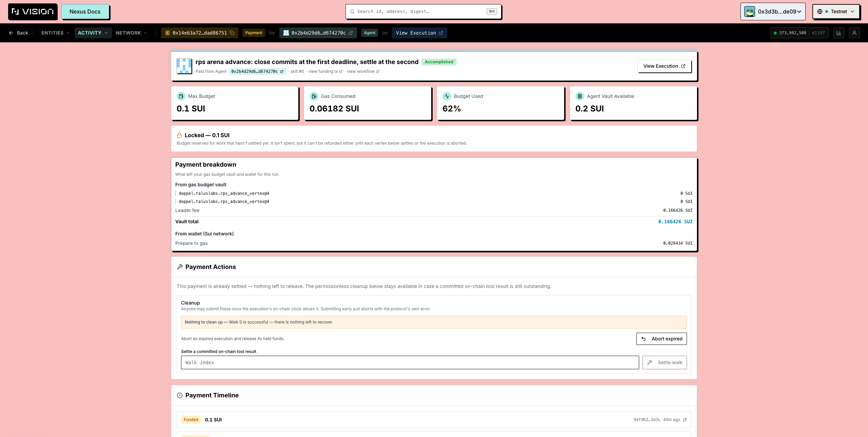Open agent 0x2b4d29d6…d674270c in nav bar
Viewport: 868px width, 437px height.
click(318, 33)
